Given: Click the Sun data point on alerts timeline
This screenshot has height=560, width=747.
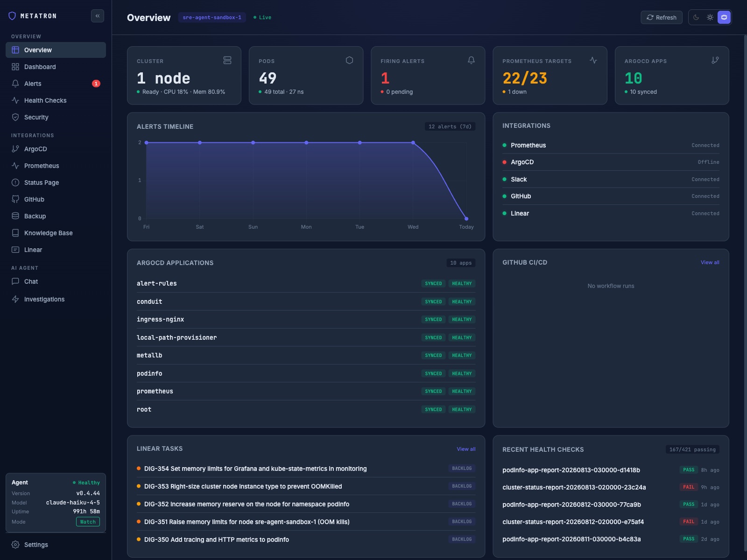Looking at the screenshot, I should point(253,143).
